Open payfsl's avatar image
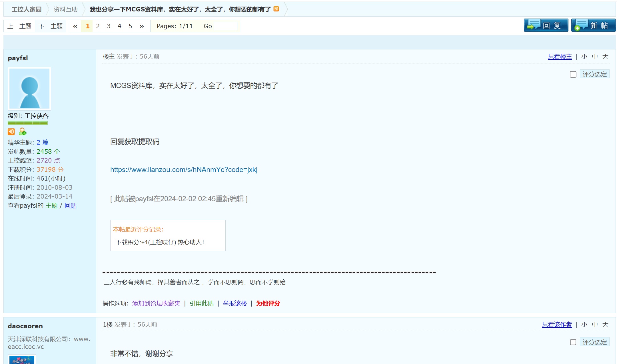617x364 pixels. pos(29,89)
